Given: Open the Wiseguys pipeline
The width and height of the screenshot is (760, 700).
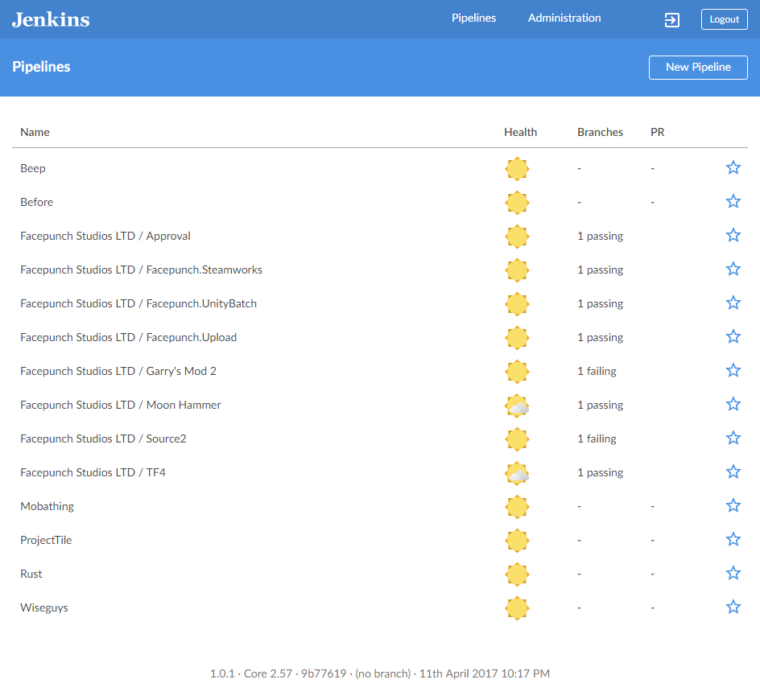Looking at the screenshot, I should pyautogui.click(x=44, y=608).
